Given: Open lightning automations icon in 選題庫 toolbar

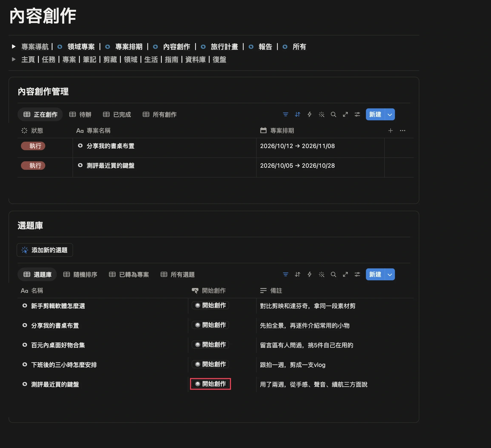Looking at the screenshot, I should pyautogui.click(x=309, y=275).
